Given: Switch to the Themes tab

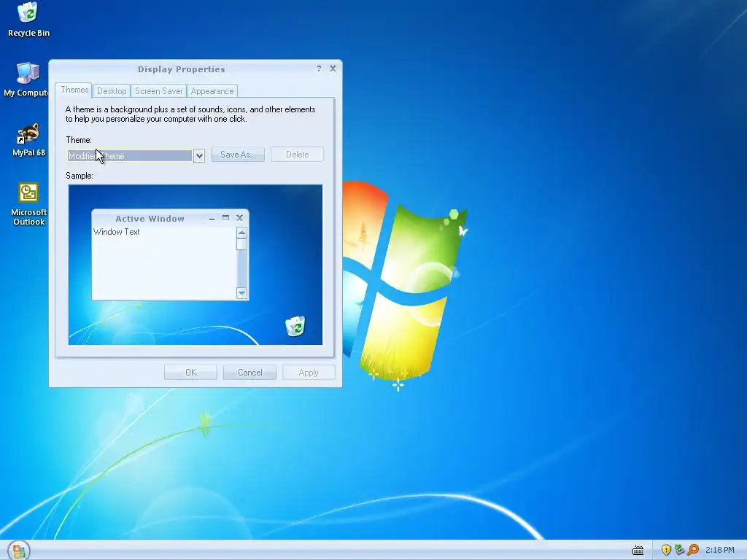Looking at the screenshot, I should pos(74,90).
